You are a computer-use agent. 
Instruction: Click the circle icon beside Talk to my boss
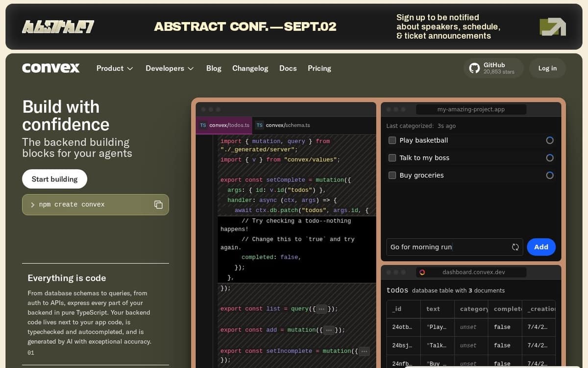[x=550, y=158]
